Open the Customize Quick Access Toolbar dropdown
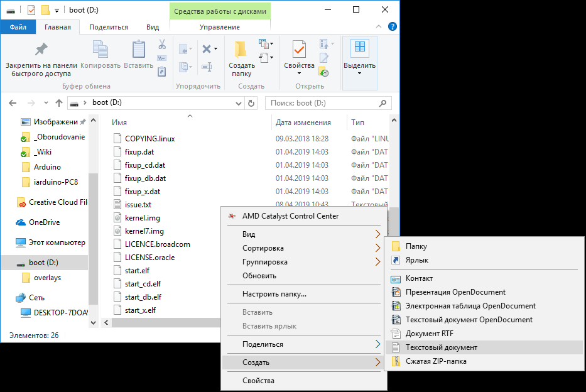The image size is (586, 392). (x=57, y=11)
